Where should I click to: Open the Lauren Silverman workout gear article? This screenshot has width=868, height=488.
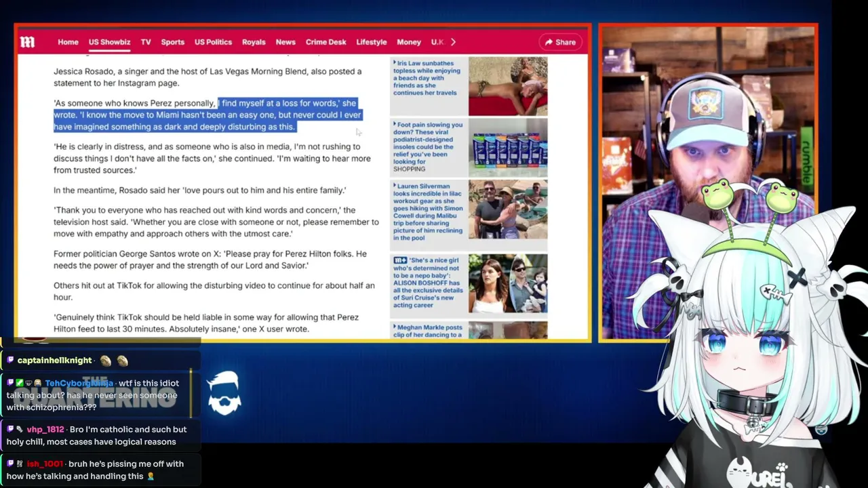tap(428, 212)
